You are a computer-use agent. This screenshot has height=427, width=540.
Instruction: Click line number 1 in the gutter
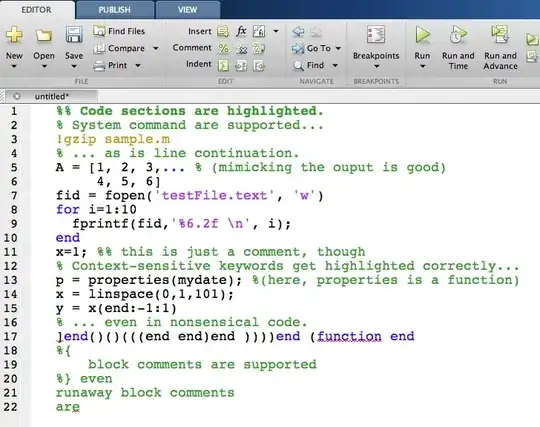pyautogui.click(x=14, y=111)
